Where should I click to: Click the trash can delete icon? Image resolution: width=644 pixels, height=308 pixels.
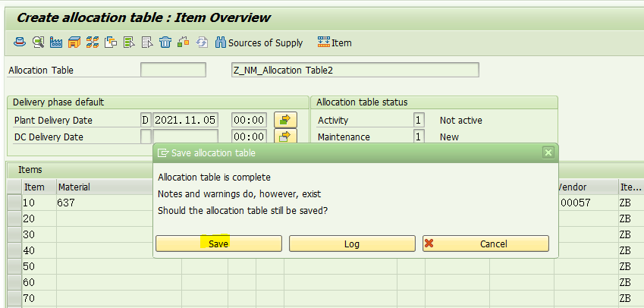[x=165, y=42]
